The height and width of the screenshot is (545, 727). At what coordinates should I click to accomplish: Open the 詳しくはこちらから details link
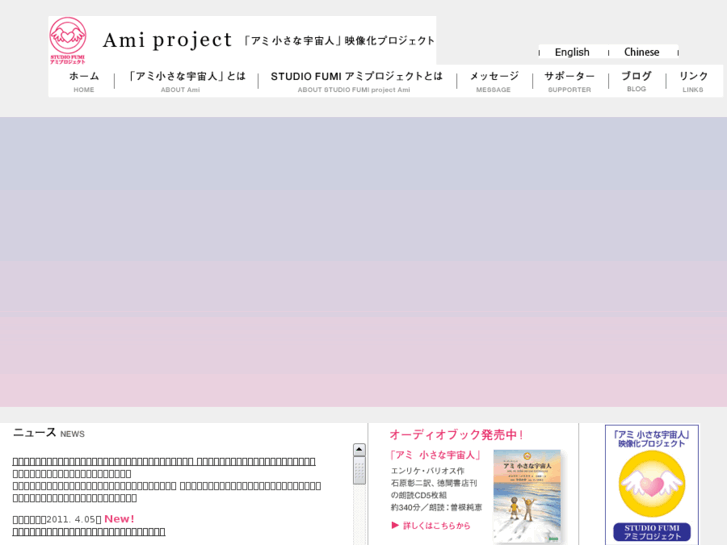(x=436, y=526)
